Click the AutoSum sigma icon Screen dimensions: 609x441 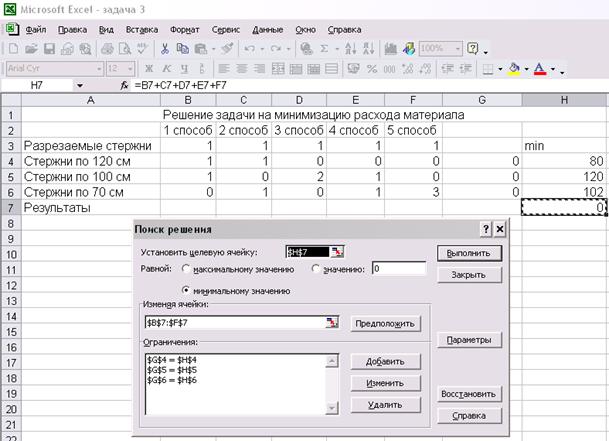[324, 48]
